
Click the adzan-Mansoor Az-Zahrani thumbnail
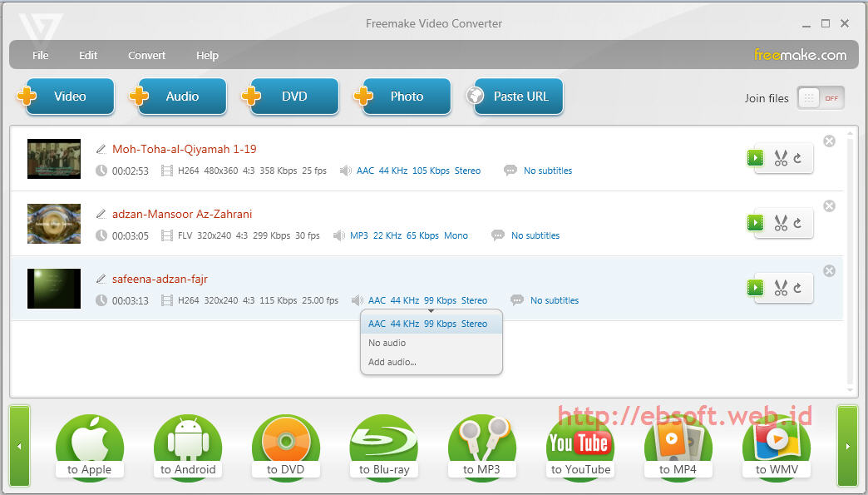point(54,223)
